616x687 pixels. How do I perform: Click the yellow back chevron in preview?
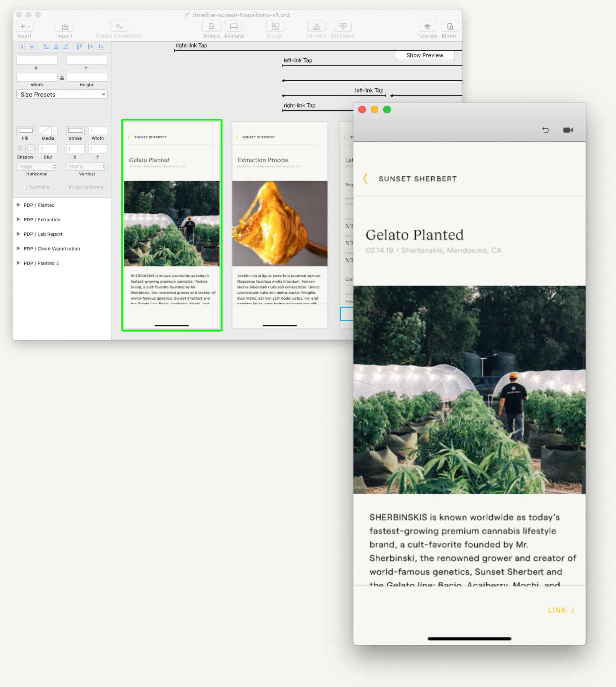[x=366, y=178]
